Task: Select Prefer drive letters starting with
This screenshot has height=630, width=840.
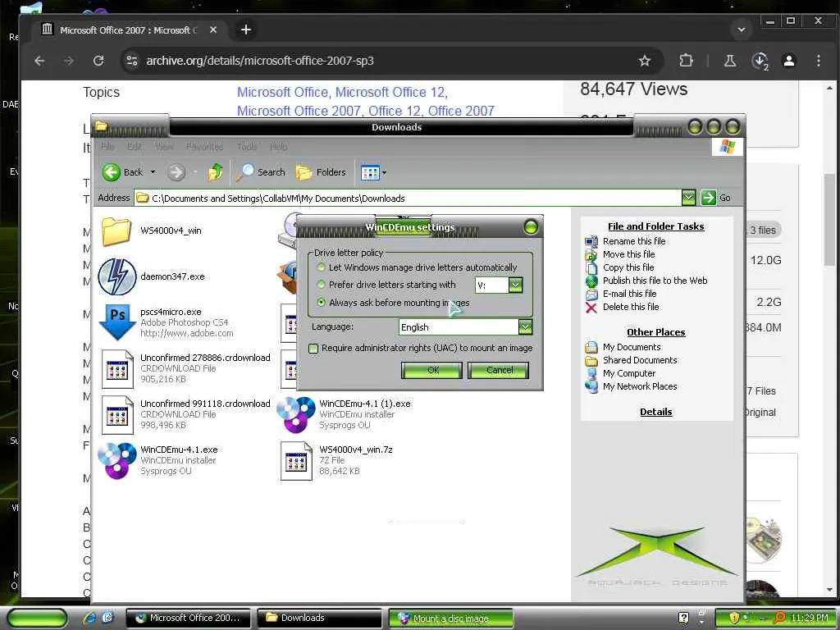Action: [x=322, y=285]
